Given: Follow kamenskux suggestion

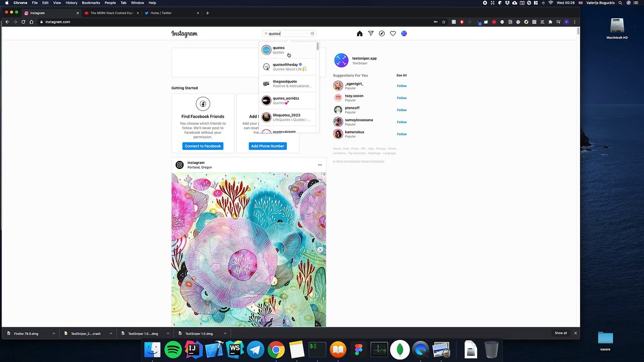Looking at the screenshot, I should 401,134.
